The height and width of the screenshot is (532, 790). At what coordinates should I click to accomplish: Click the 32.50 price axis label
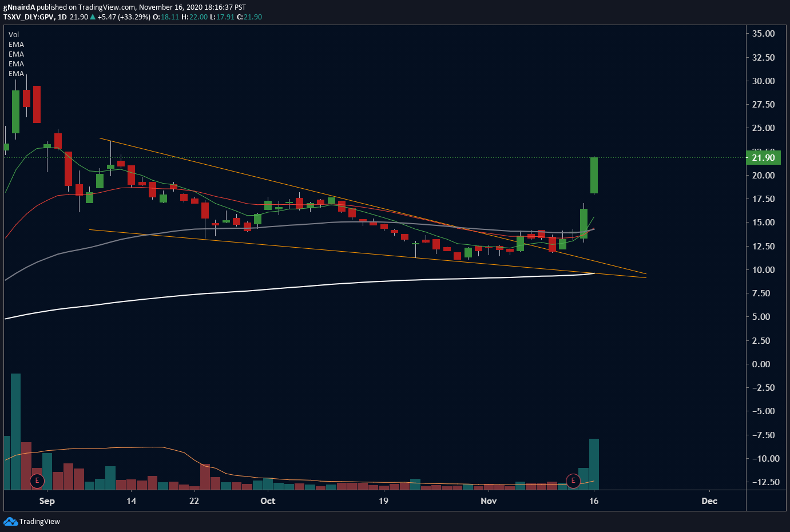763,58
